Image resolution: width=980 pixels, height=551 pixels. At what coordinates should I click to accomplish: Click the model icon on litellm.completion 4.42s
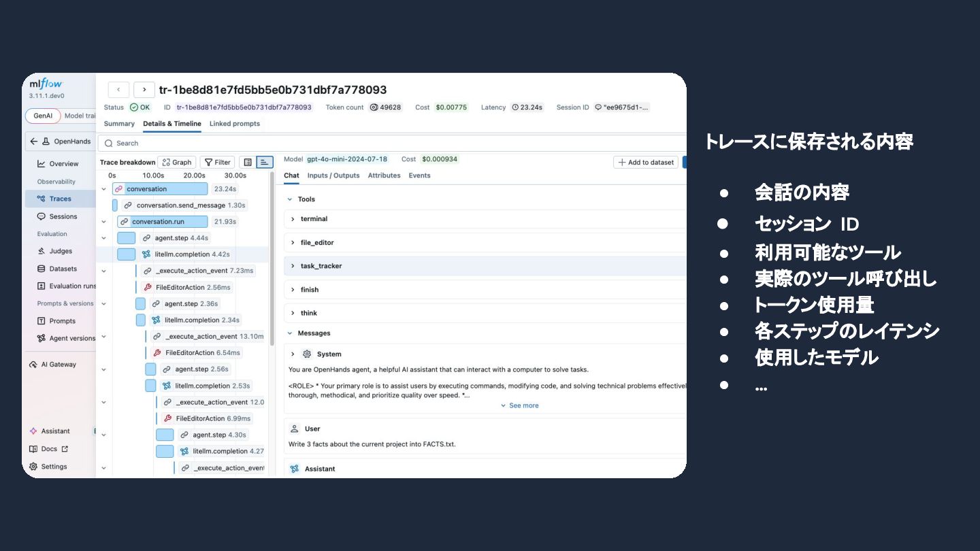146,254
